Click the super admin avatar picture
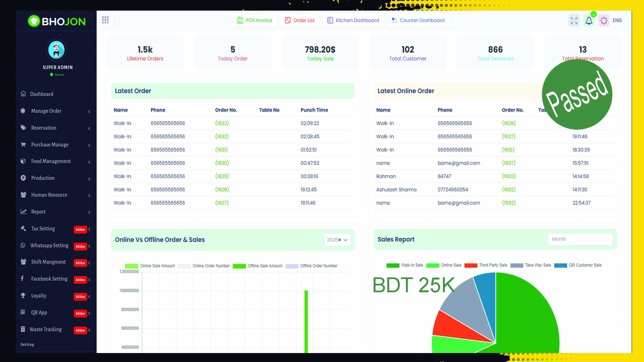 57,50
